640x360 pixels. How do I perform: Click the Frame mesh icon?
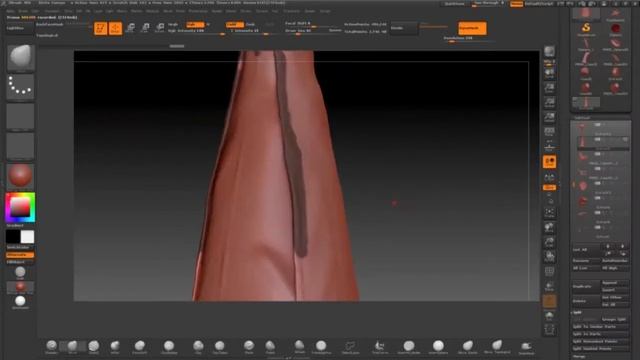[549, 212]
